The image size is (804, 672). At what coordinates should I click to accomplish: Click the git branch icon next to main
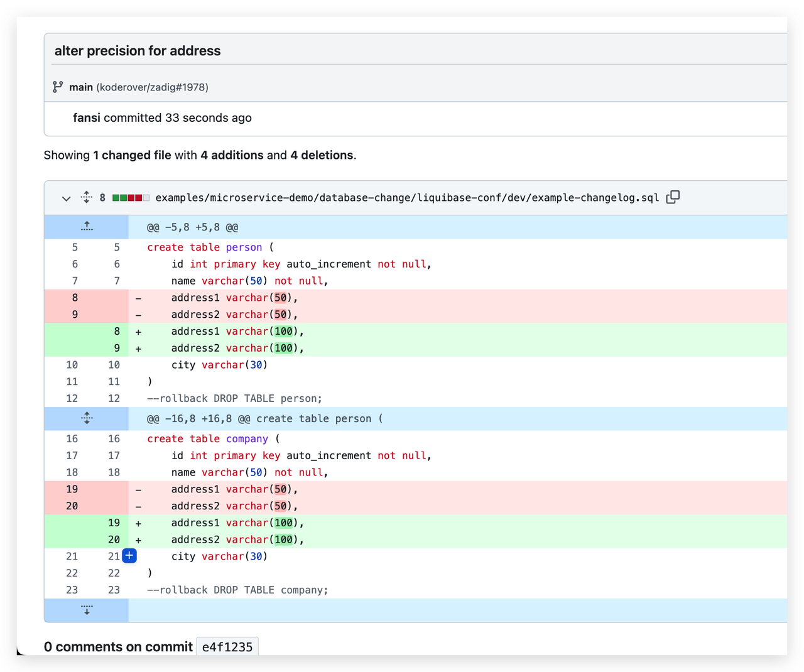(58, 87)
